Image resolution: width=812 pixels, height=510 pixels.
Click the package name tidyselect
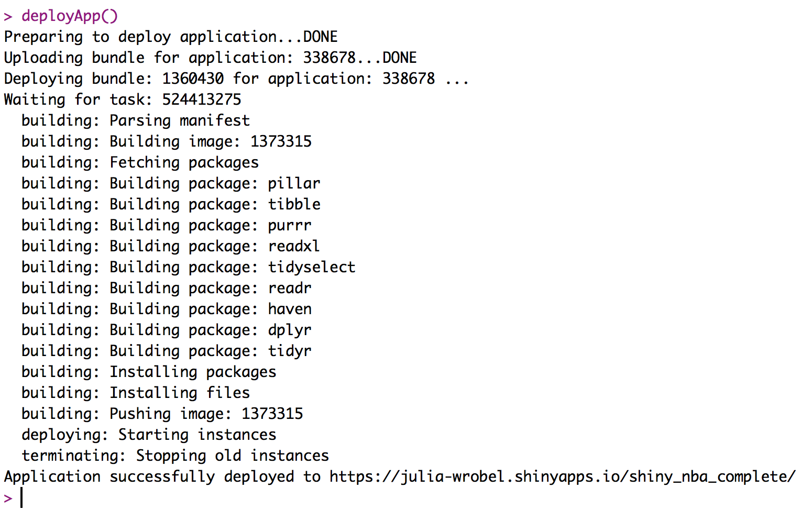(x=312, y=267)
